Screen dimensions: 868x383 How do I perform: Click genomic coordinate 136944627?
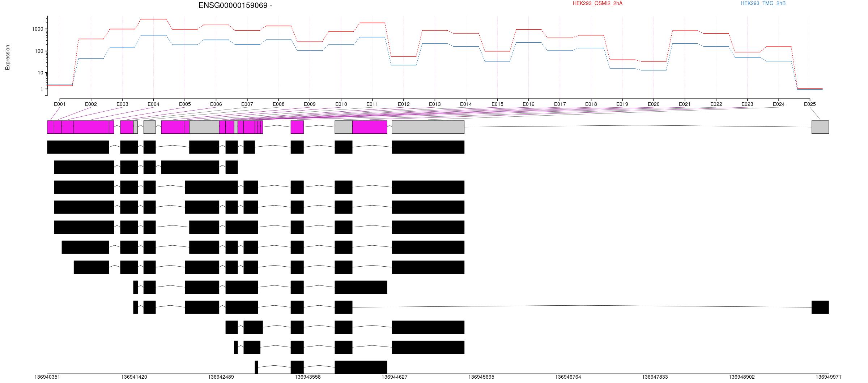[395, 377]
